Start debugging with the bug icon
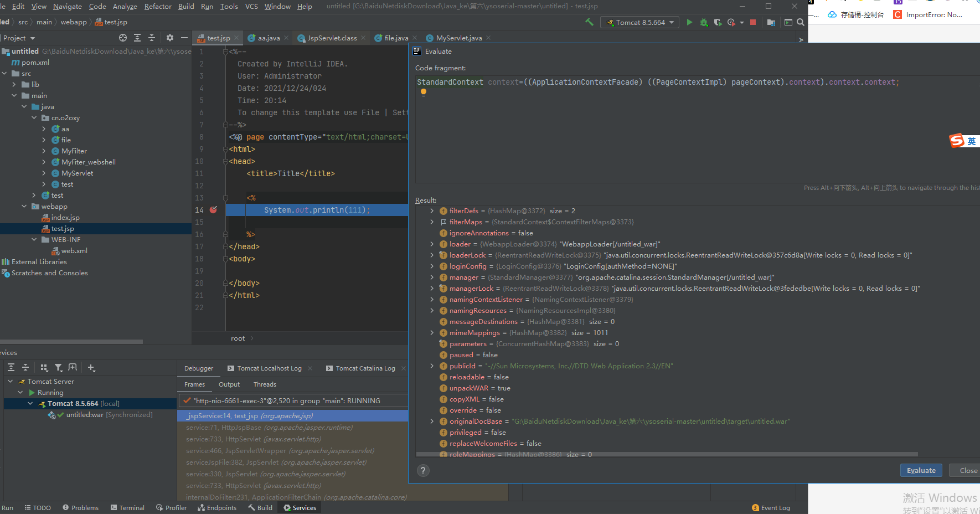The image size is (980, 514). click(704, 22)
